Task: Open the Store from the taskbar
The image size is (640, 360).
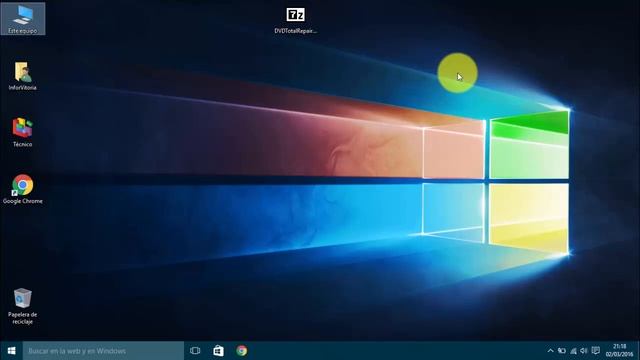Action: pyautogui.click(x=218, y=351)
